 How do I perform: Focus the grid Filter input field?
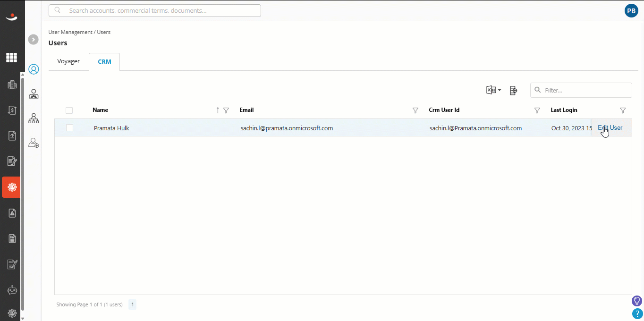tap(581, 90)
